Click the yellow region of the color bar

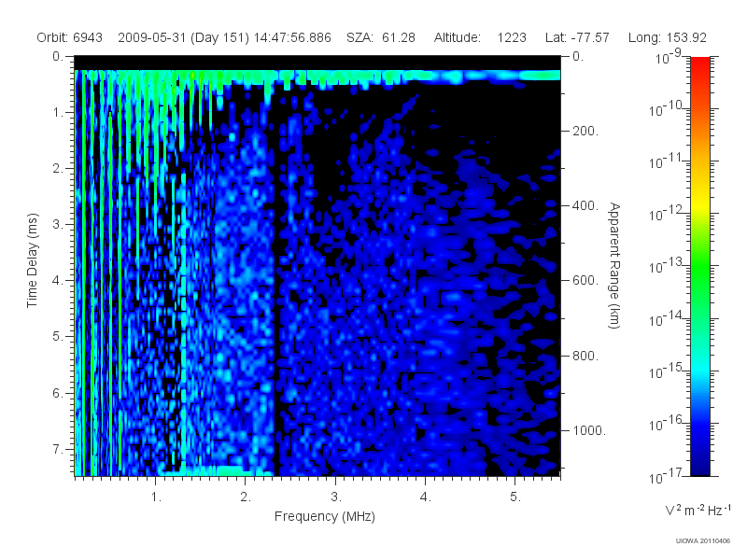click(699, 207)
